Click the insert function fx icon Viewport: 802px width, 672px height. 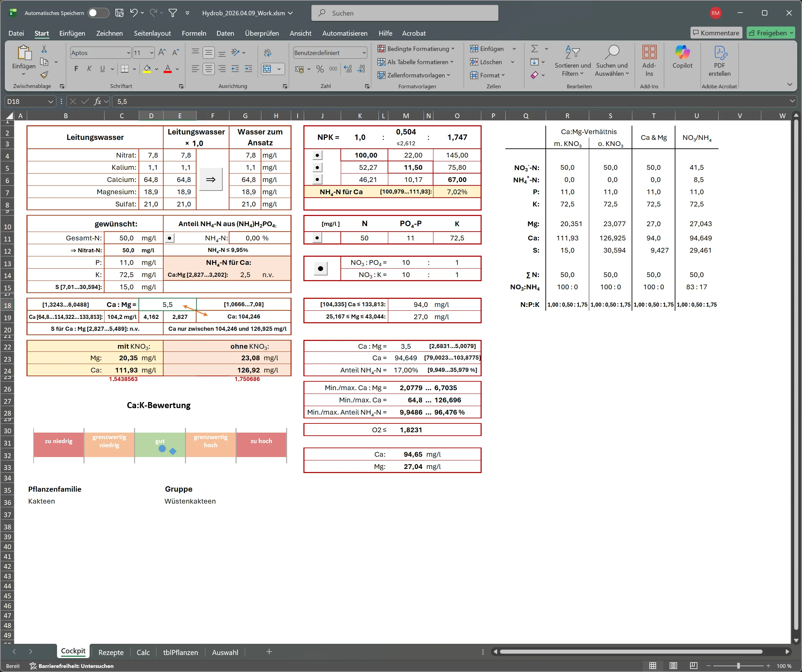[98, 101]
